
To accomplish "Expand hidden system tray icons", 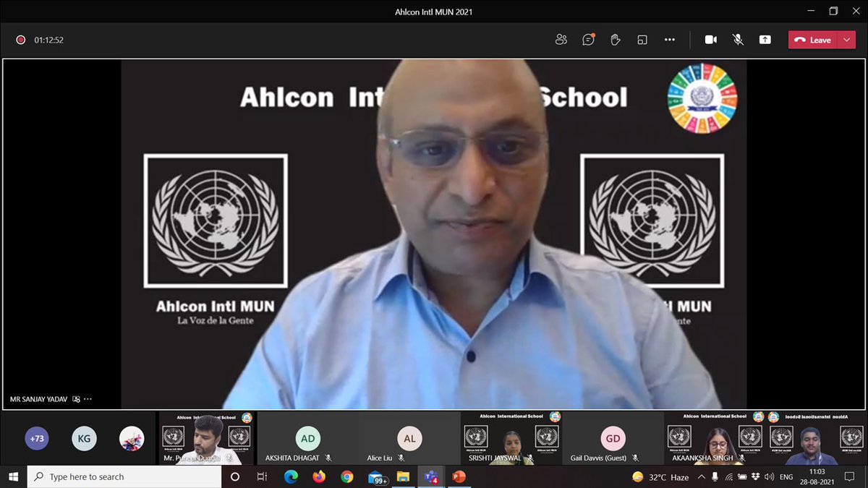I will 700,477.
